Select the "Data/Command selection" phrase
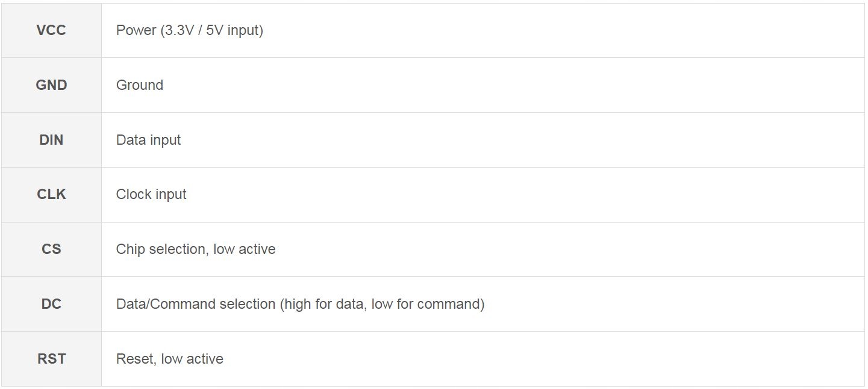Screen dimensions: 868x389 (195, 304)
